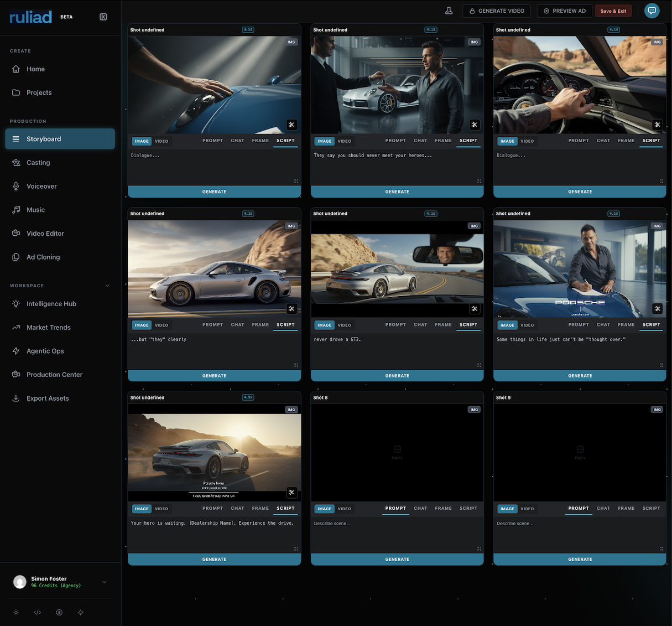
Task: Click side-profile Porsche thumbnail on coastal road
Action: [215, 269]
